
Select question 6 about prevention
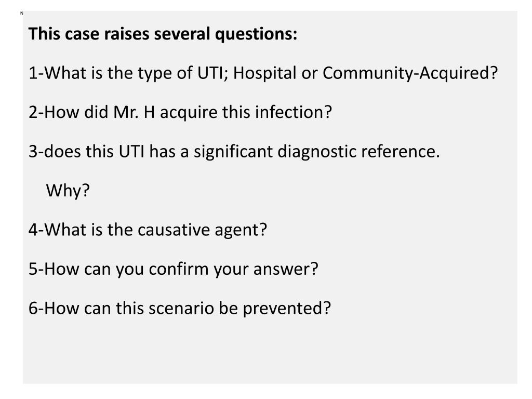click(179, 308)
